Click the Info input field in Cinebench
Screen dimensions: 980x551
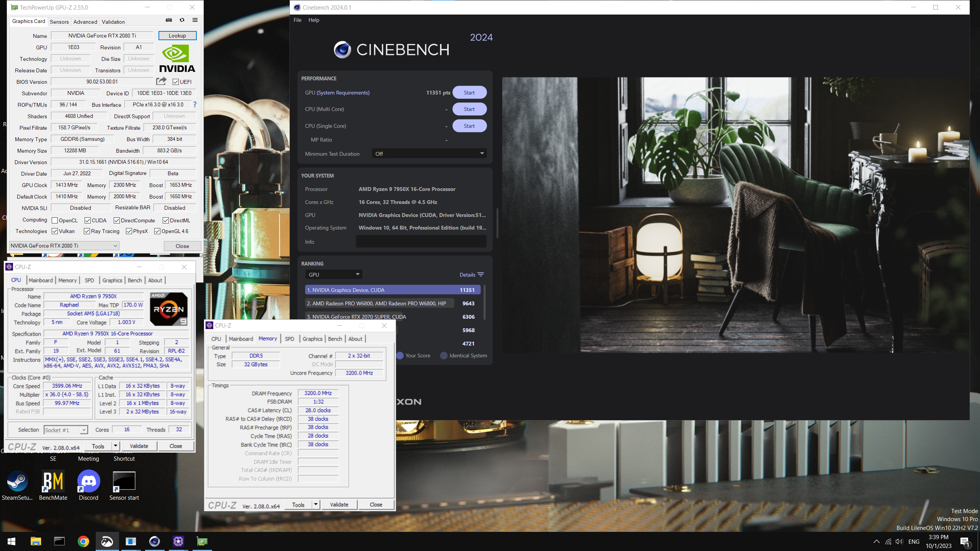421,241
